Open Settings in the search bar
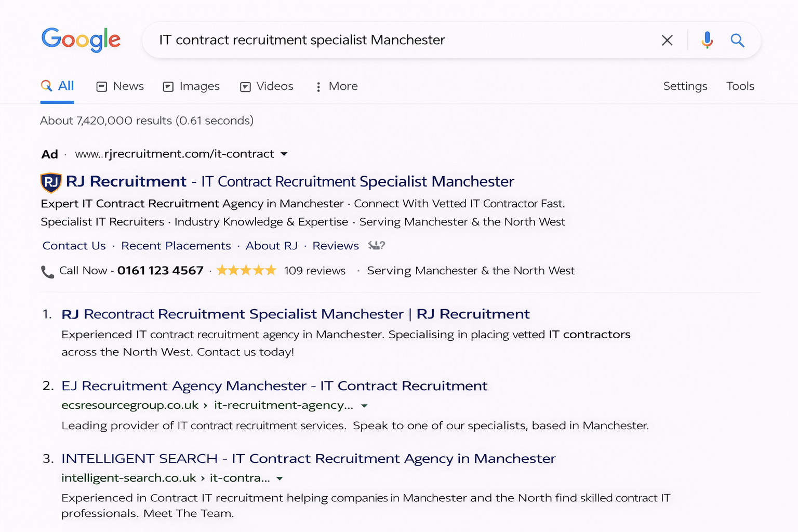 pos(685,86)
